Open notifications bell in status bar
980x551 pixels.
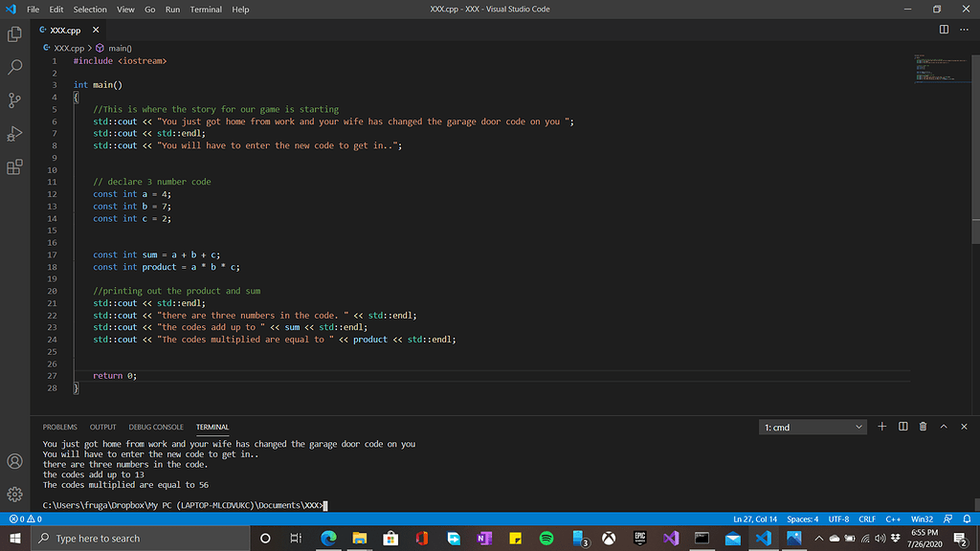pyautogui.click(x=967, y=519)
